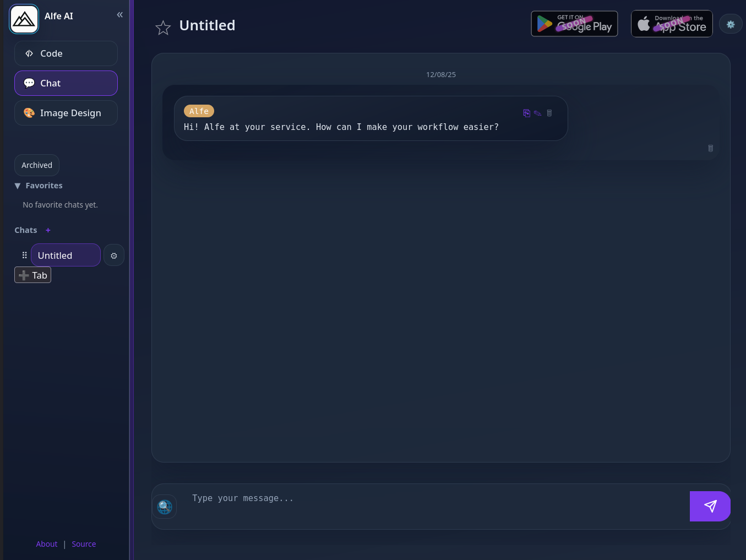Image resolution: width=746 pixels, height=560 pixels.
Task: Click the add Tab button
Action: point(33,275)
